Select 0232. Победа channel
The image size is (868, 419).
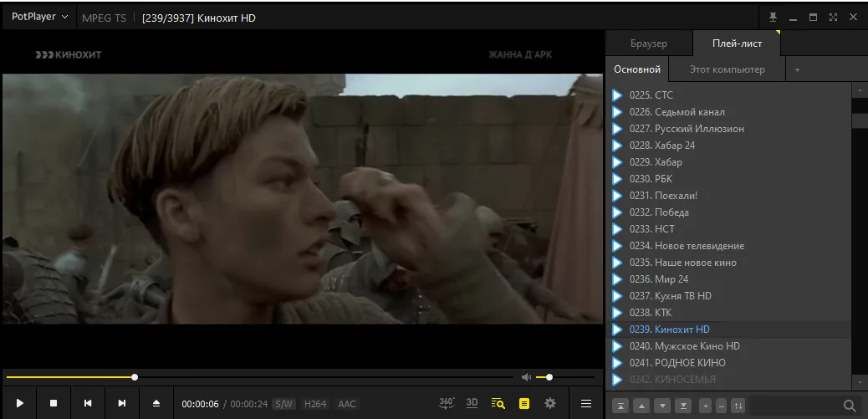coord(728,212)
